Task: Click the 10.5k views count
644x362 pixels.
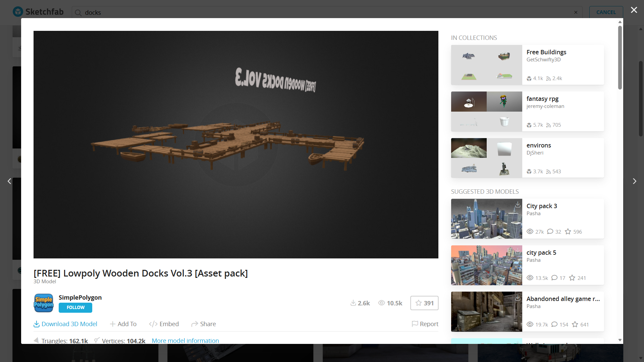Action: (390, 303)
